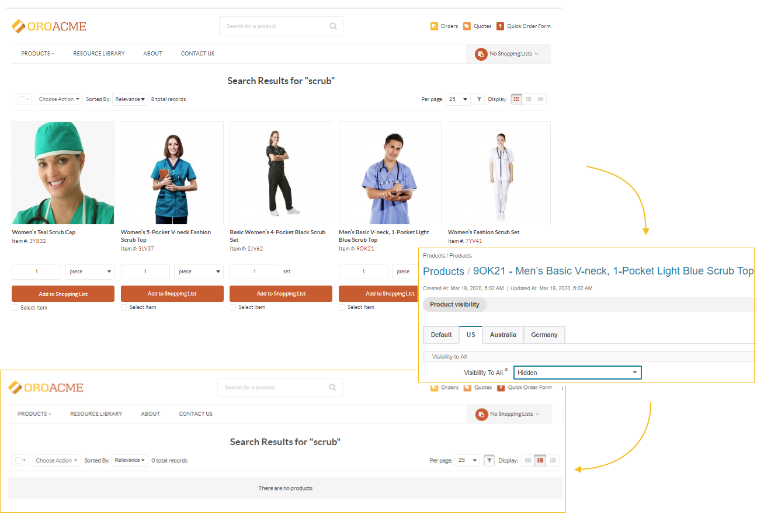Screen dimensions: 764x532
Task: Open Quotes icon in top storefront header
Action: pyautogui.click(x=467, y=26)
